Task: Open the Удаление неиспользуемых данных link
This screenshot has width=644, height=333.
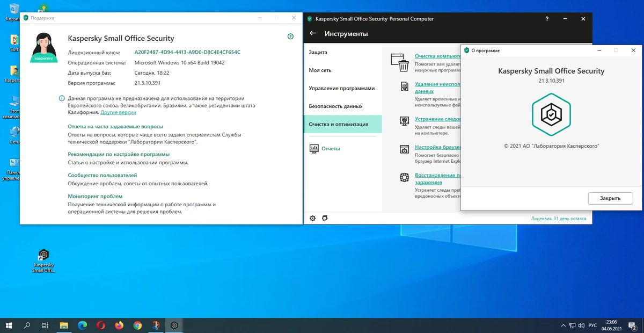Action: 437,88
